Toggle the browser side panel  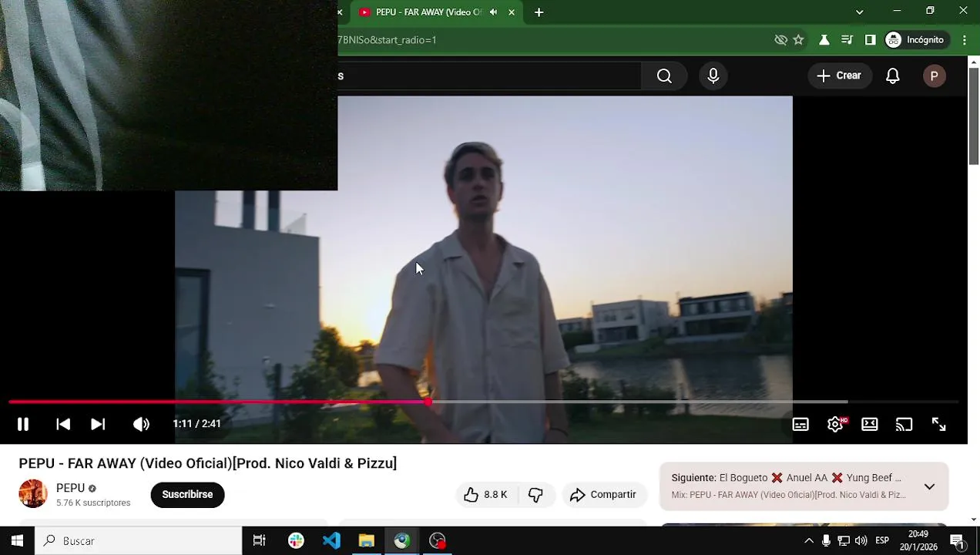click(x=870, y=40)
